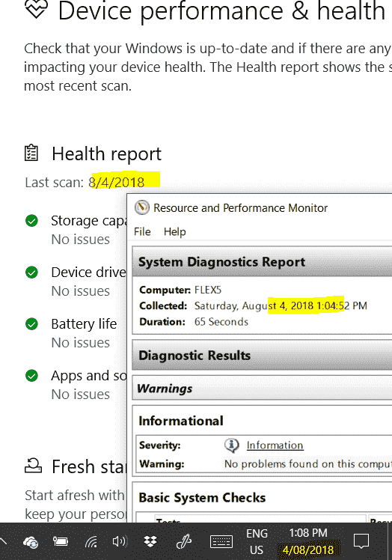Click the Information severity link
The width and height of the screenshot is (392, 560).
point(275,445)
